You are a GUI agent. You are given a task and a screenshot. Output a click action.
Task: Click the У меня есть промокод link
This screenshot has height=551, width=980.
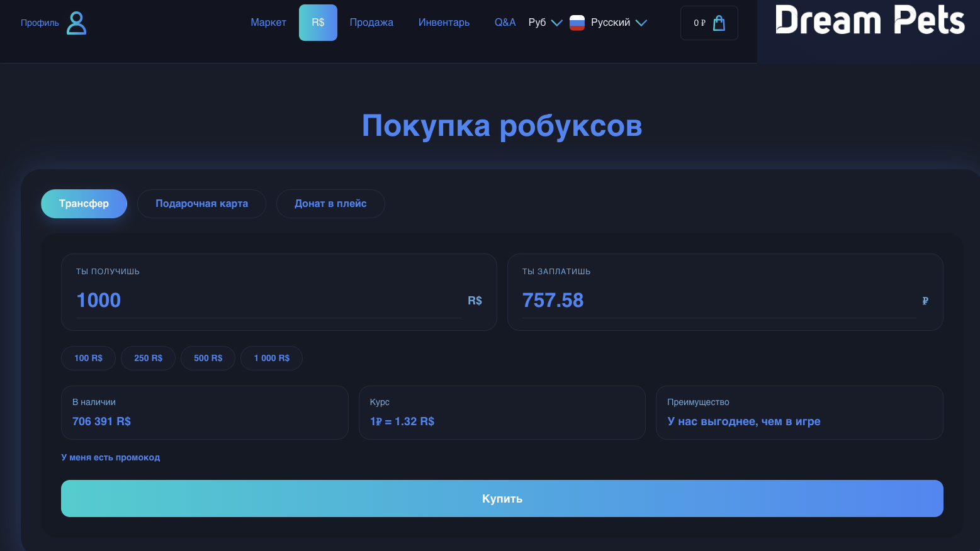(110, 457)
